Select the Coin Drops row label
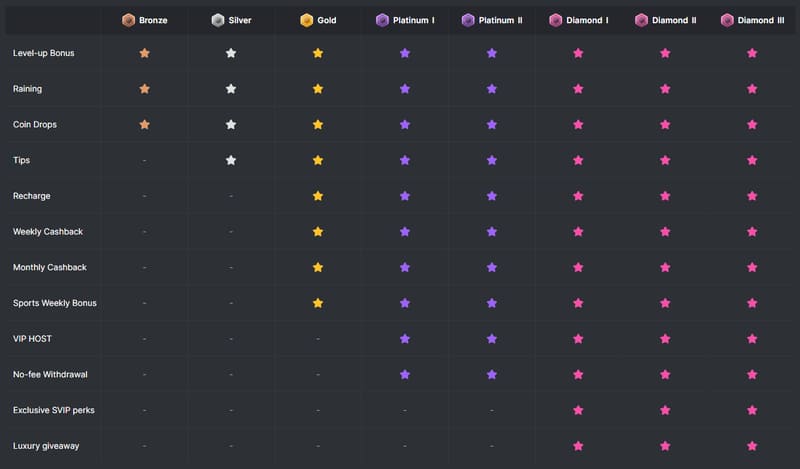Viewport: 800px width, 469px height. tap(35, 125)
